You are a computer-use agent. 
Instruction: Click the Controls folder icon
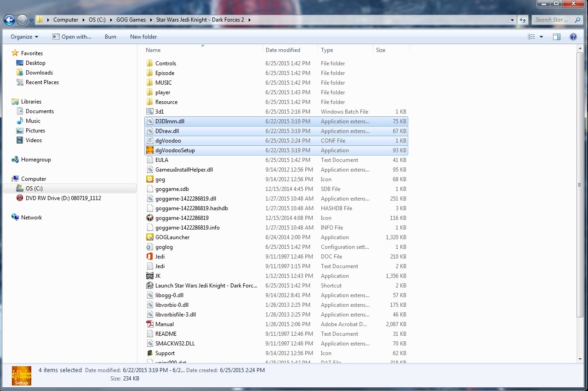point(149,63)
